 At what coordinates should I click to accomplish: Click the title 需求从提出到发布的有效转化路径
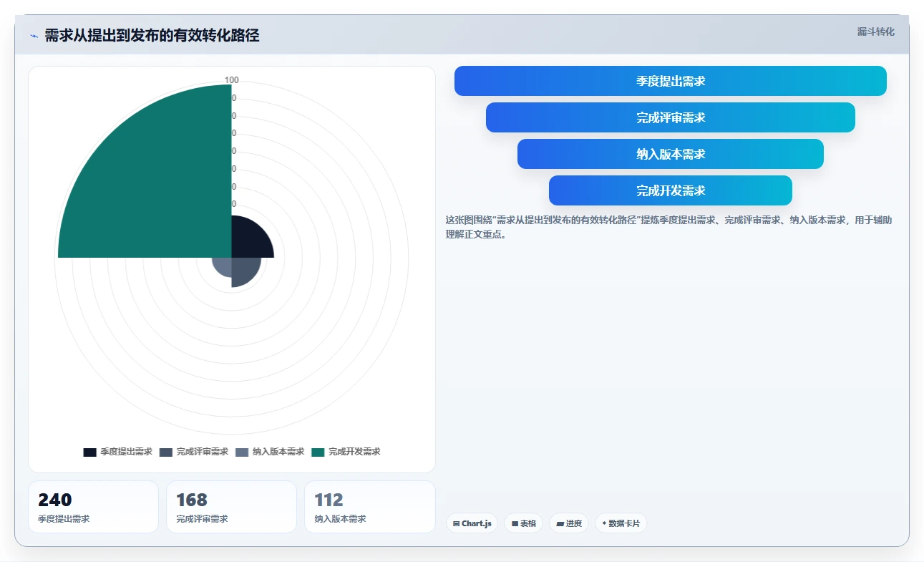[x=152, y=36]
